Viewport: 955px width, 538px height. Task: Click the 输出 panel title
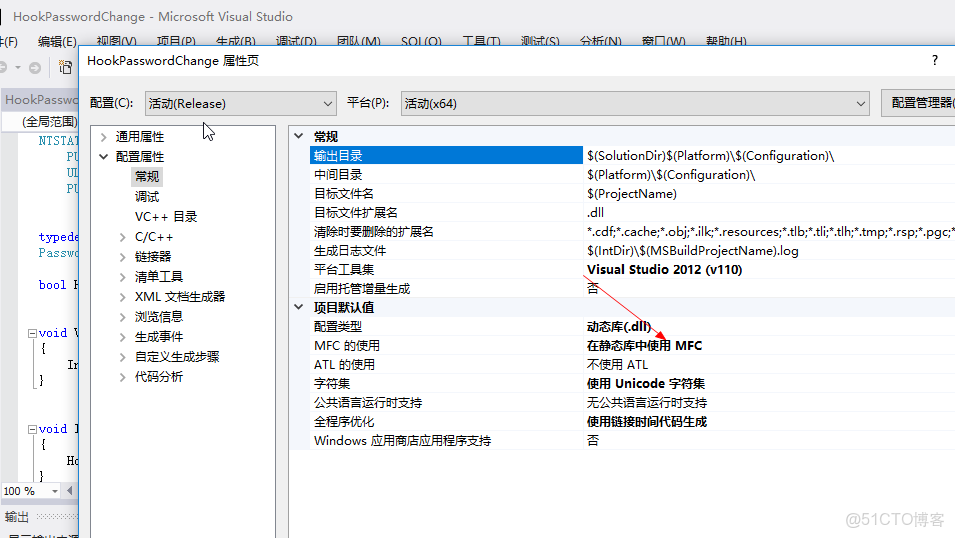[x=16, y=517]
